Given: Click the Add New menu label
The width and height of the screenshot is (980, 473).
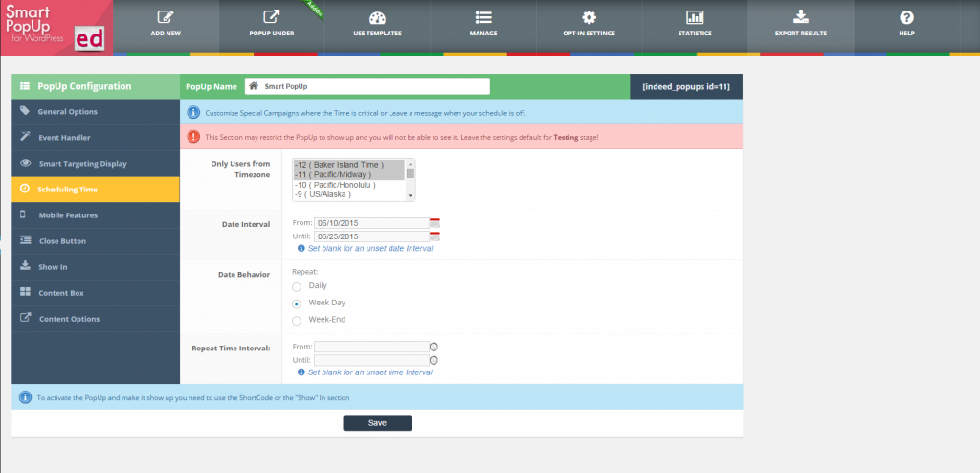Looking at the screenshot, I should [166, 34].
